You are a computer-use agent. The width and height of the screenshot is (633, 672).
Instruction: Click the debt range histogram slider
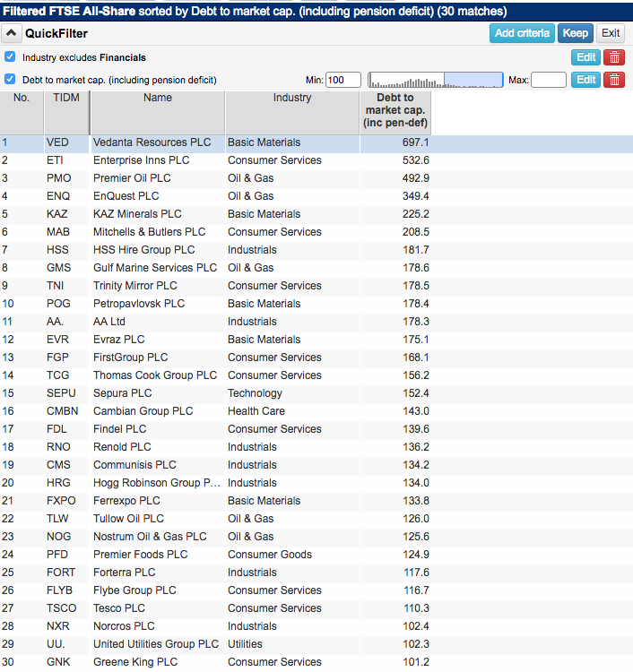(x=435, y=80)
